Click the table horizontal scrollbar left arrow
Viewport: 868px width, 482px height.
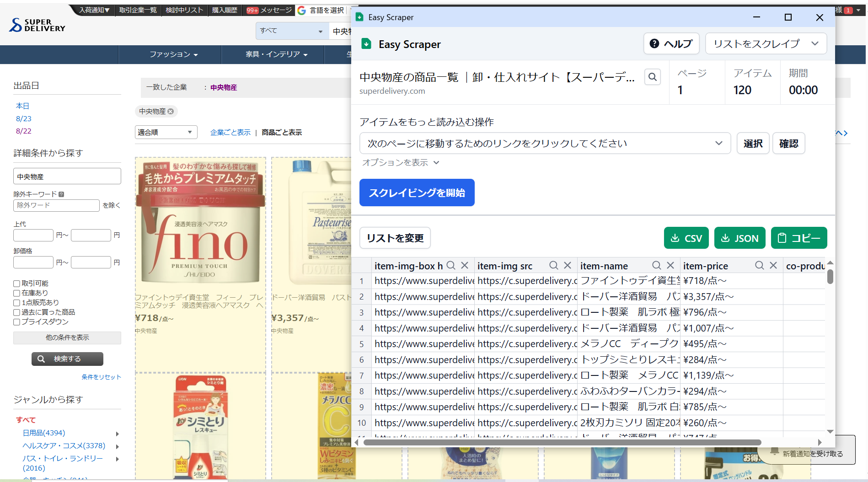(357, 442)
